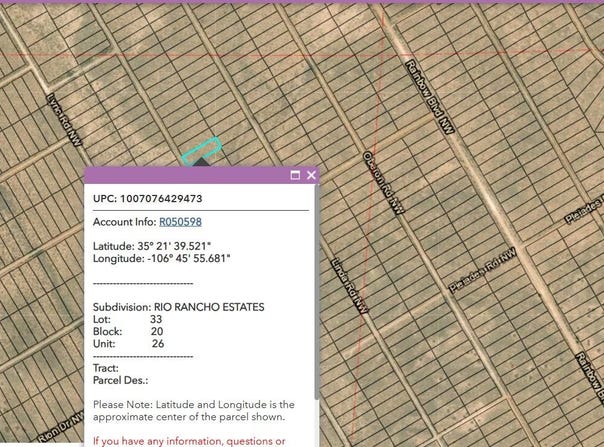Viewport: 604px width, 447px height.
Task: Click the popup's vertical scrollbar
Action: coord(317,293)
